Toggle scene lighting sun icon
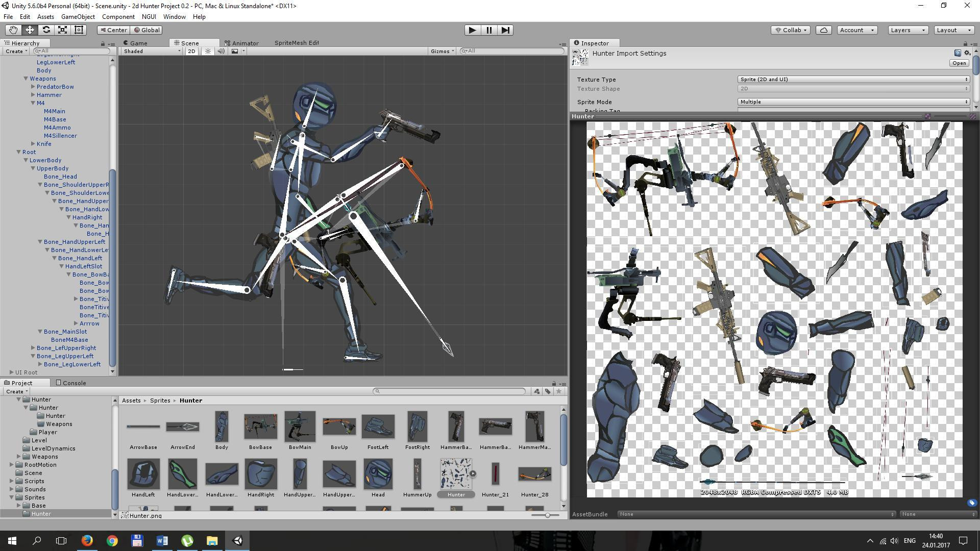 208,51
